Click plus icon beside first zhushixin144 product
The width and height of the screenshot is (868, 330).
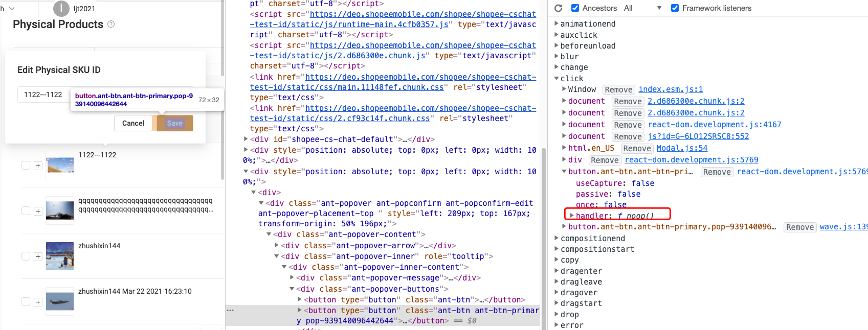coord(38,256)
